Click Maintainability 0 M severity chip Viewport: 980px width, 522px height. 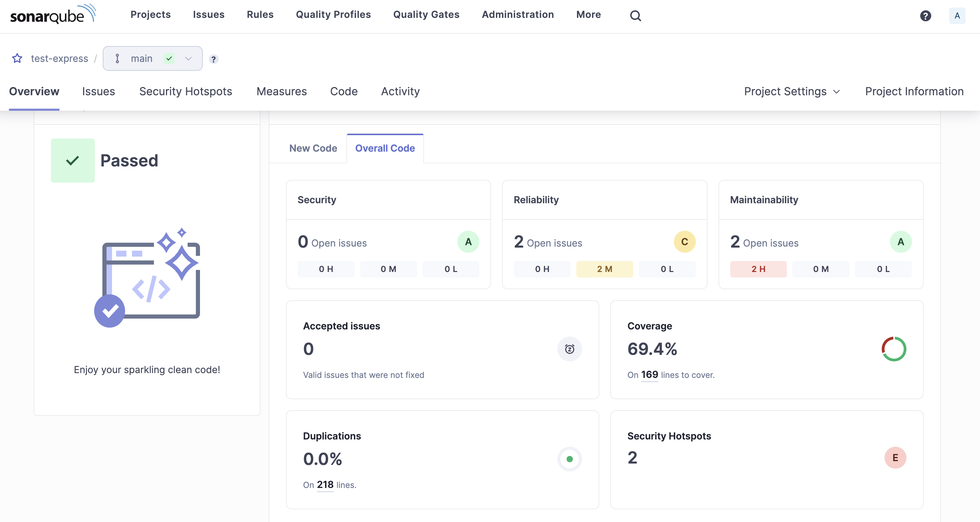pyautogui.click(x=821, y=269)
